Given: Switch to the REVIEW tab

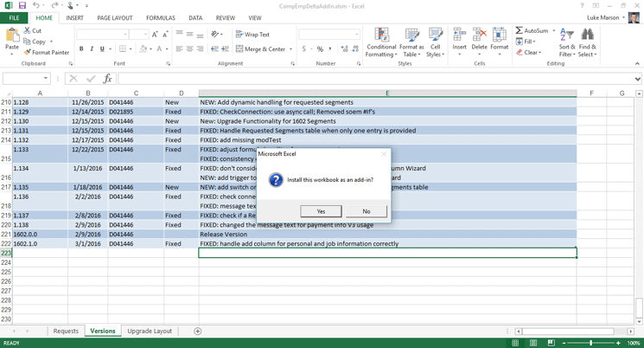Looking at the screenshot, I should coord(226,17).
